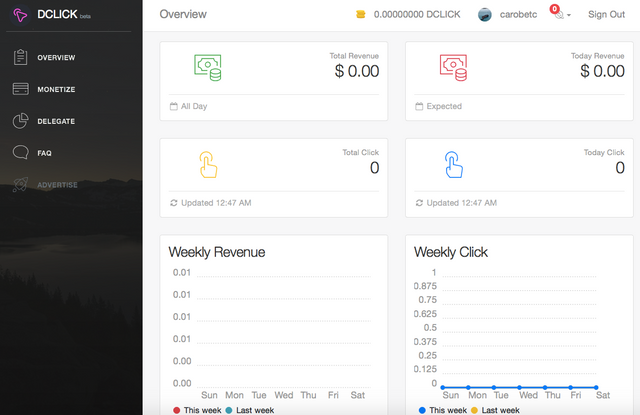
Task: Click the calendar icon beside Expected
Action: 419,106
